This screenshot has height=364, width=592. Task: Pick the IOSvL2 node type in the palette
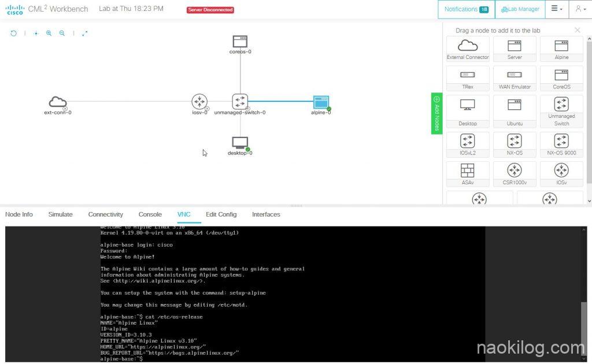(468, 145)
